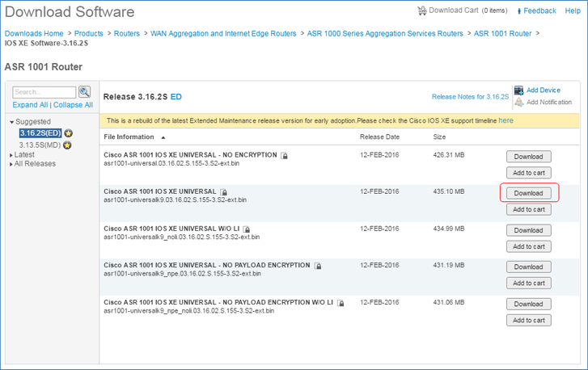Viewport: 588px width, 370px height.
Task: Sort by File Information column arrow
Action: (x=163, y=137)
